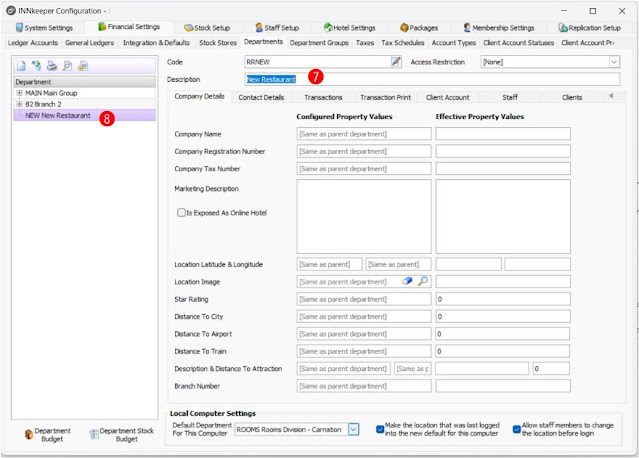The image size is (639, 458).
Task: Select the MAIN Main Group row
Action: [x=84, y=93]
